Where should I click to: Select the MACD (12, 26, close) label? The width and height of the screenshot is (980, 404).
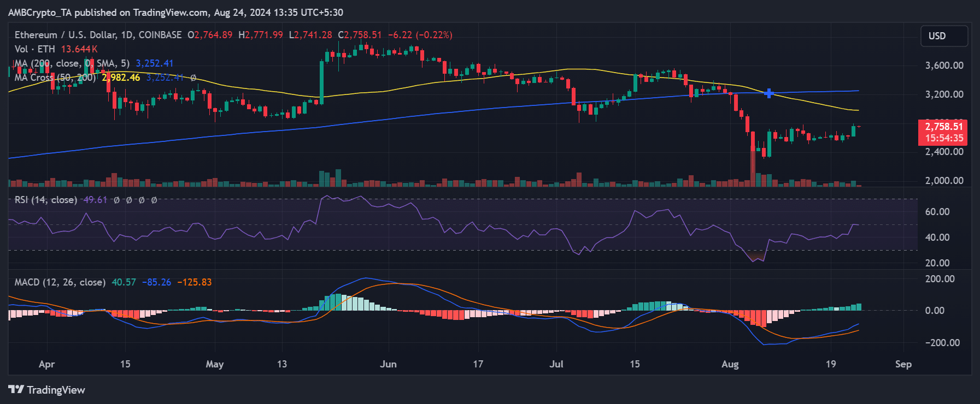point(60,282)
